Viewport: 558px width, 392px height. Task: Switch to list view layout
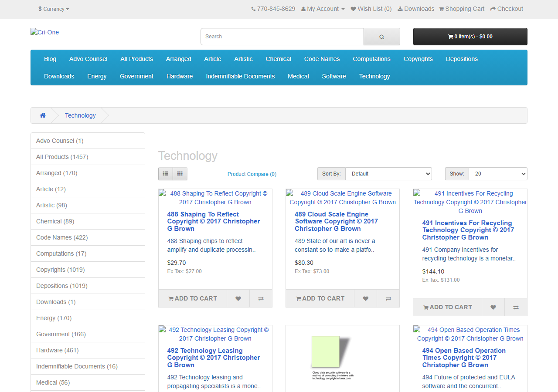pos(166,174)
